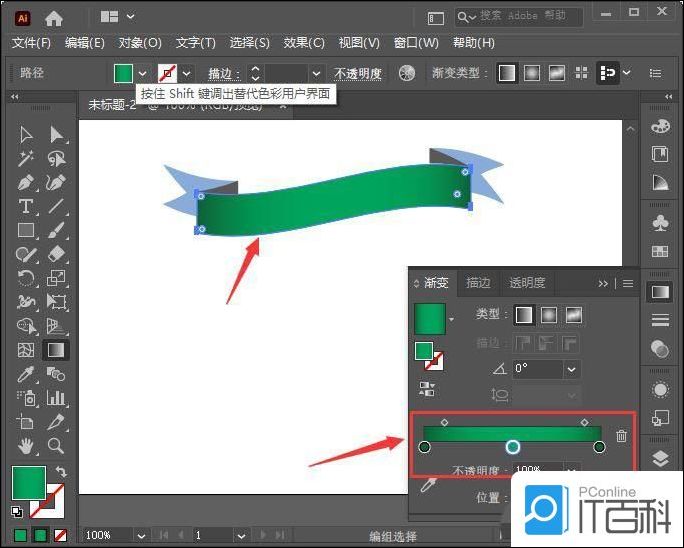
Task: Open the 对象(O) menu
Action: click(x=140, y=43)
